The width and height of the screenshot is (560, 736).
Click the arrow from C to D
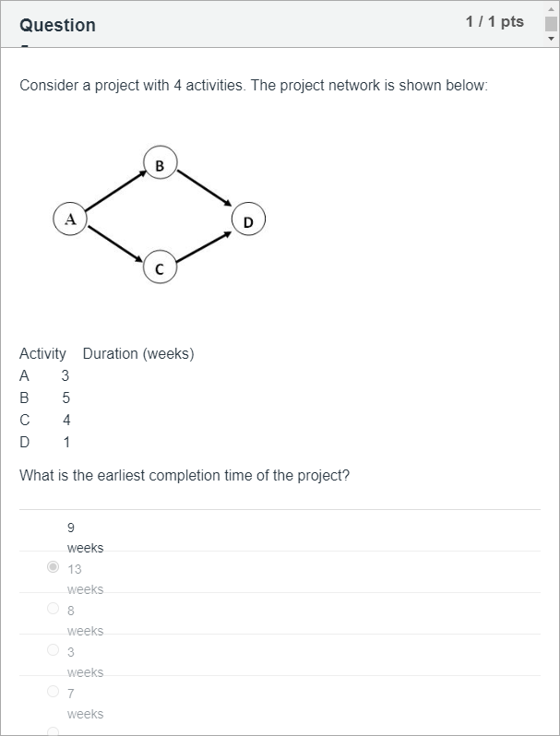click(204, 247)
